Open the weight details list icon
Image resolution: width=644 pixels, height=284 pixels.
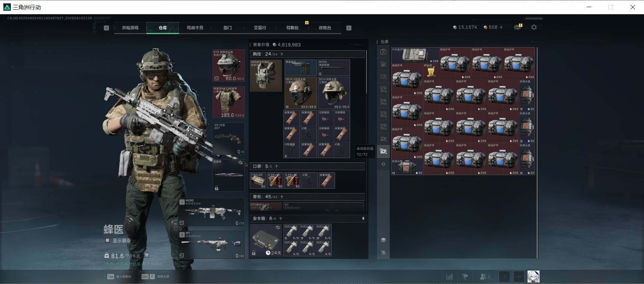tap(147, 255)
